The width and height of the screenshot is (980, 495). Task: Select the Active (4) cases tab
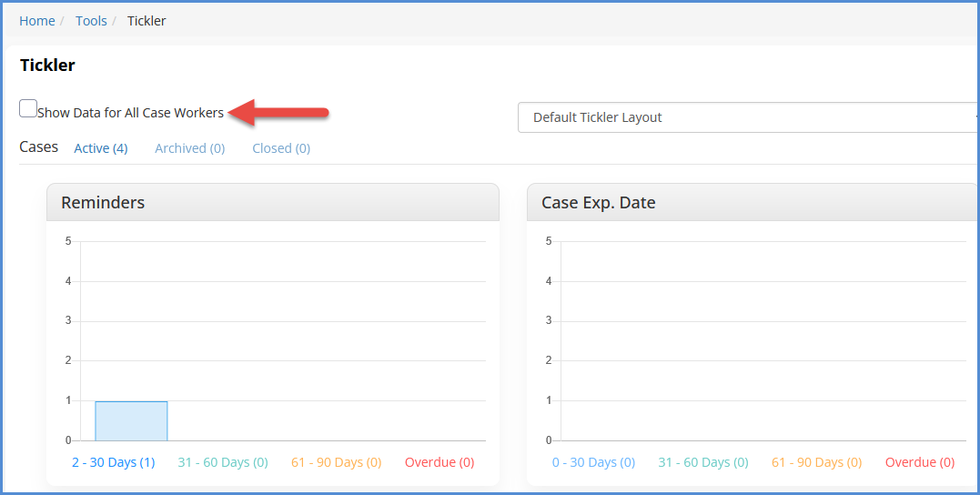100,148
